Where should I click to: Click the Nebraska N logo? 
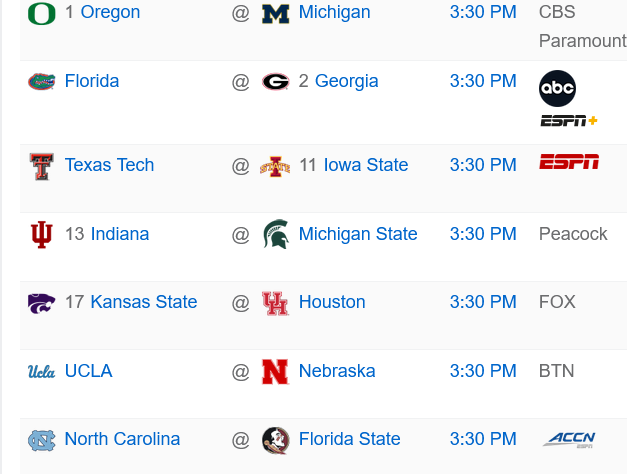click(x=275, y=372)
